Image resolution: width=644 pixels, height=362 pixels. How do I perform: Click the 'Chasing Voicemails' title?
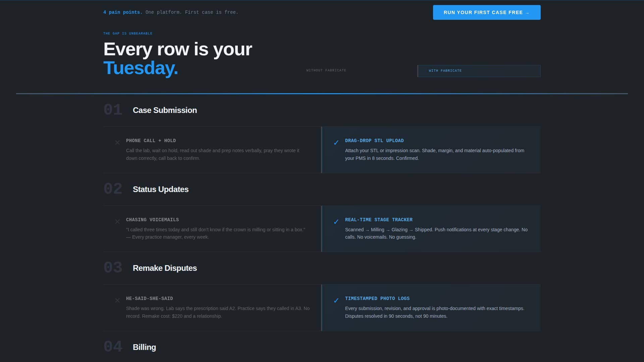152,220
